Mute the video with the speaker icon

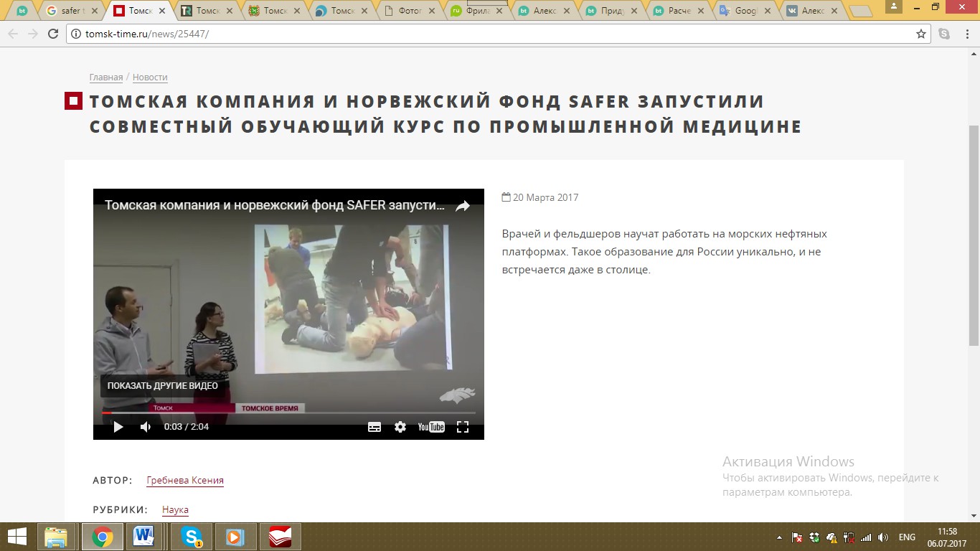click(x=146, y=427)
